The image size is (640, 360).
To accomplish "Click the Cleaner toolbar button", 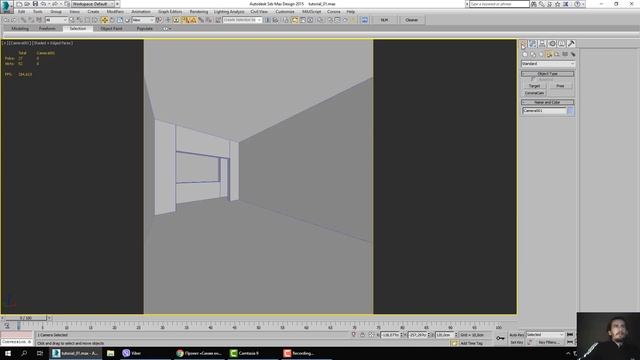I will click(x=411, y=20).
